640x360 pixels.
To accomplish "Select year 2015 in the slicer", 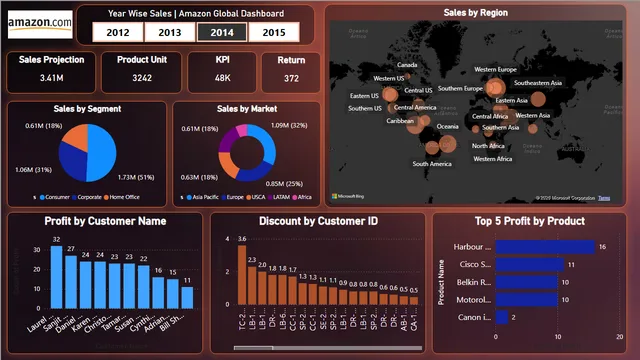I will click(274, 32).
